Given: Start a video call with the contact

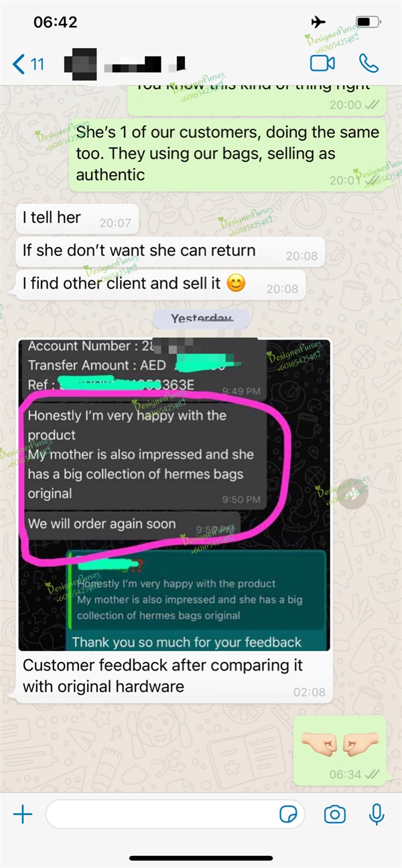Looking at the screenshot, I should [x=322, y=64].
